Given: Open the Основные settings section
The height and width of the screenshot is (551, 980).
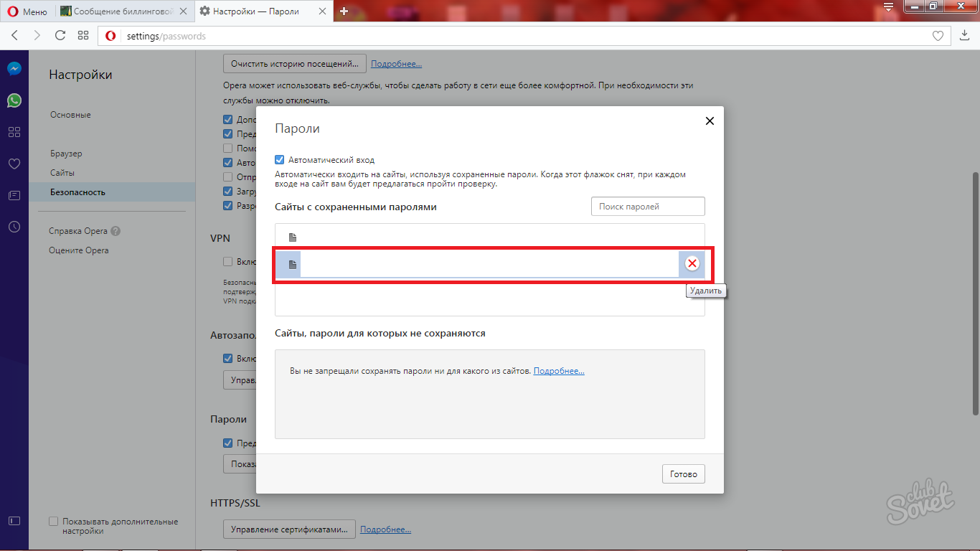Looking at the screenshot, I should [x=70, y=115].
